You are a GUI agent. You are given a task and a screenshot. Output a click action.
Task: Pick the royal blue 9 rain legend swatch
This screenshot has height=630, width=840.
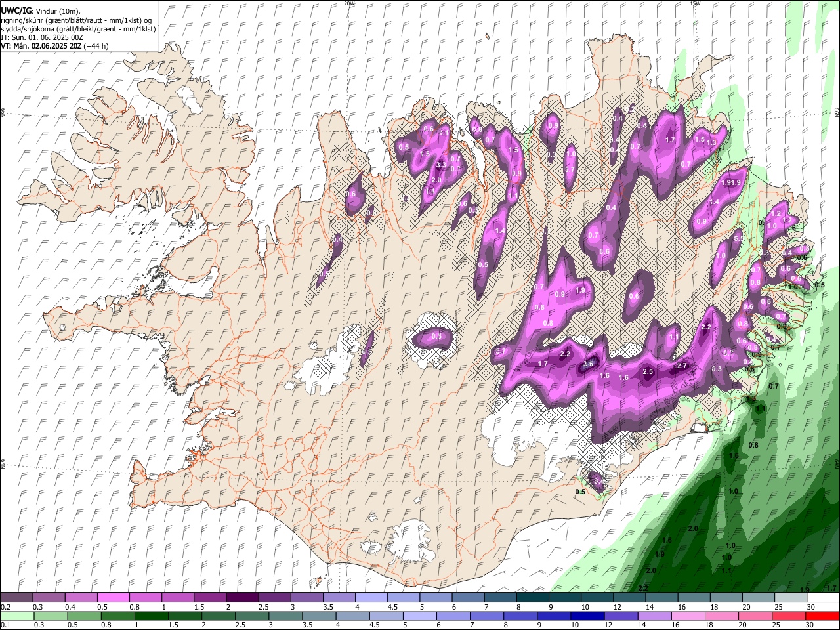554,616
